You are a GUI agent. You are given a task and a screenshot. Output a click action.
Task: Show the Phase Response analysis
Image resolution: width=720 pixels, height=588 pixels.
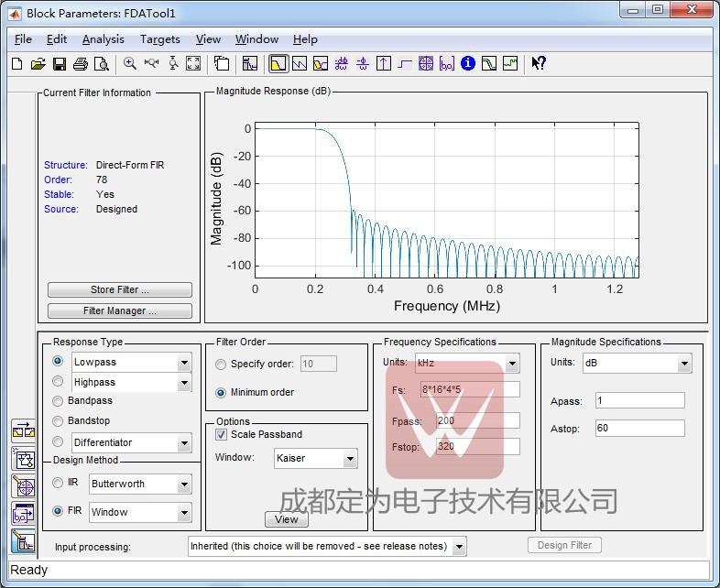pyautogui.click(x=300, y=63)
